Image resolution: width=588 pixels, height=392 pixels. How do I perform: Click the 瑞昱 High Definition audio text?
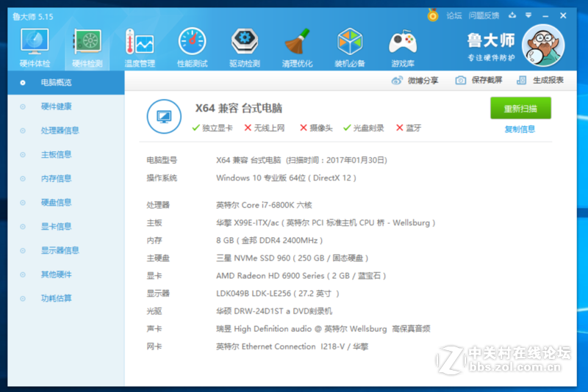click(323, 329)
